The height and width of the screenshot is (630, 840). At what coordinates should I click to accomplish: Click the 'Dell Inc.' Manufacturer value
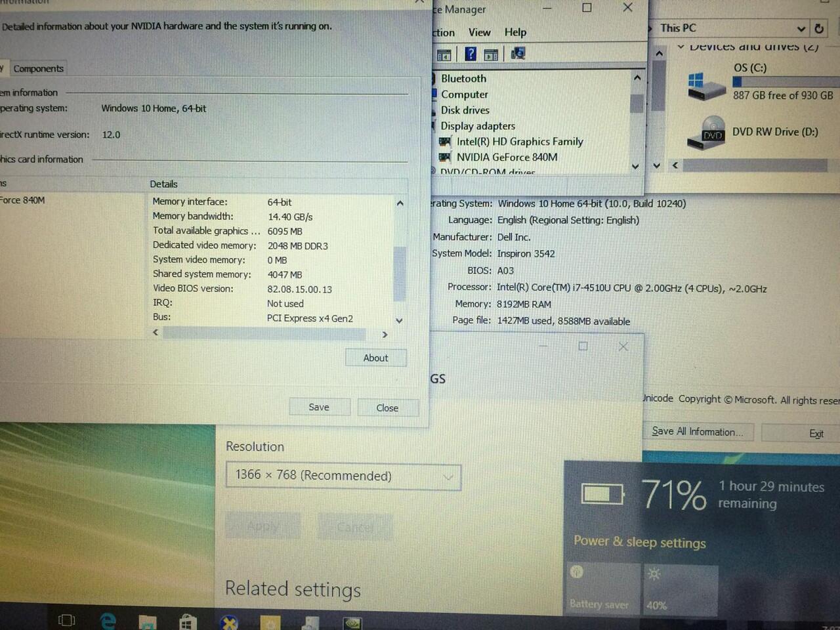click(x=514, y=238)
